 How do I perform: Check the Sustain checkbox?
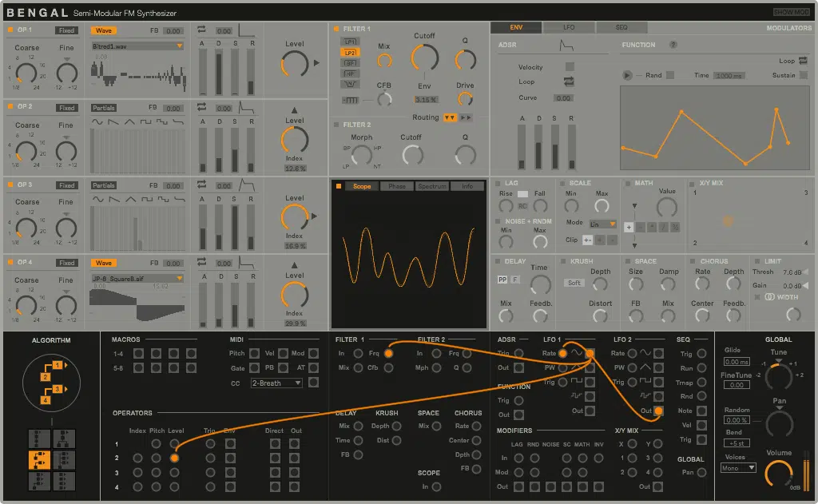pos(804,75)
